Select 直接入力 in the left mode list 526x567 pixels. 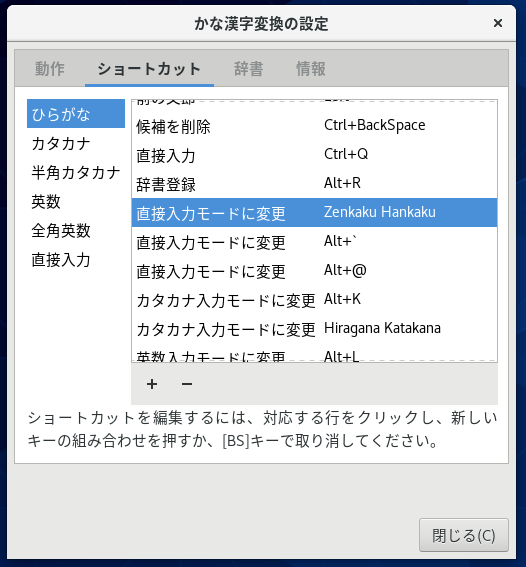point(76,260)
